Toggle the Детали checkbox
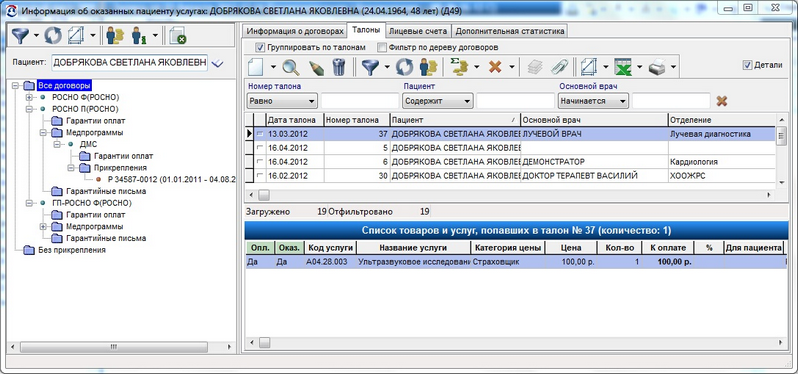The image size is (798, 374). [x=747, y=65]
